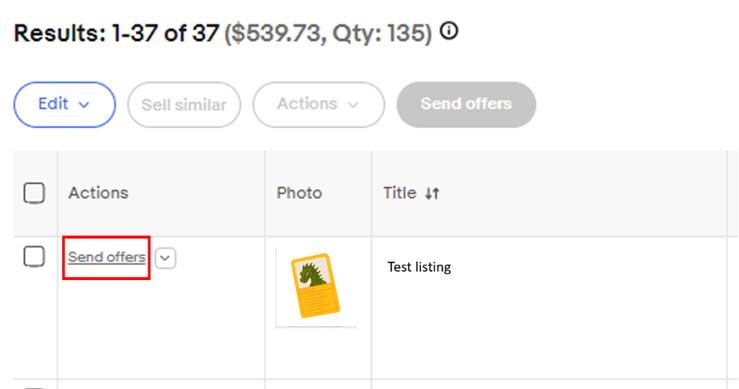The height and width of the screenshot is (389, 739).
Task: Sort listings using the Title sort arrows
Action: [432, 193]
